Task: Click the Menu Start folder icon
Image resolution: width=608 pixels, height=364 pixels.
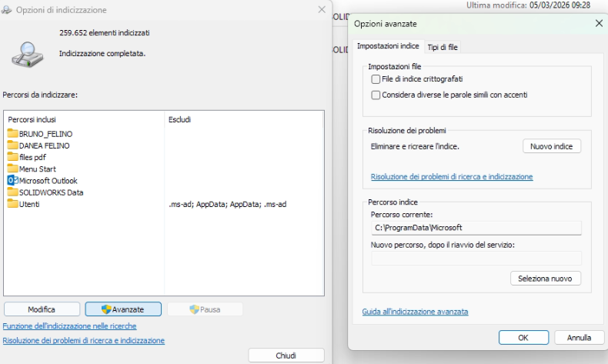Action: pyautogui.click(x=13, y=169)
